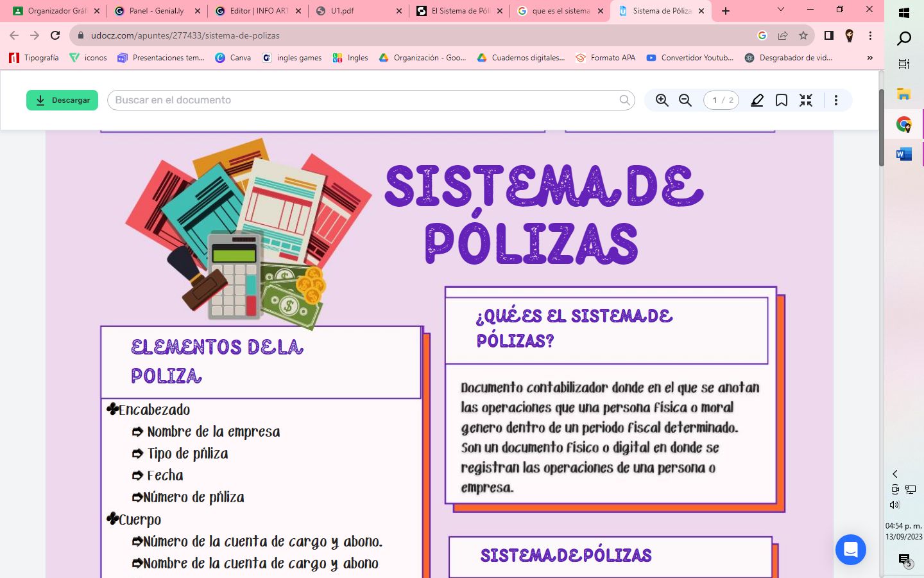Open the blue chat support bubble

point(851,550)
